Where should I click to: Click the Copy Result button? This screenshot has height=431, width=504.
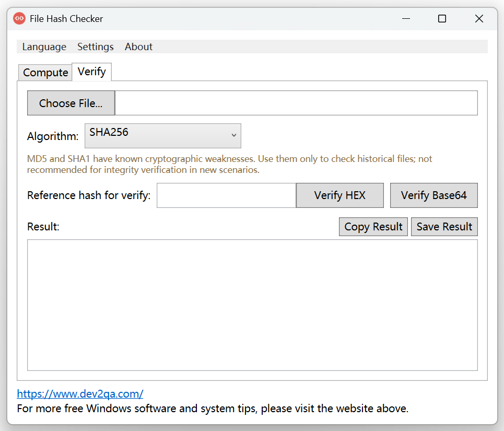[x=373, y=227]
